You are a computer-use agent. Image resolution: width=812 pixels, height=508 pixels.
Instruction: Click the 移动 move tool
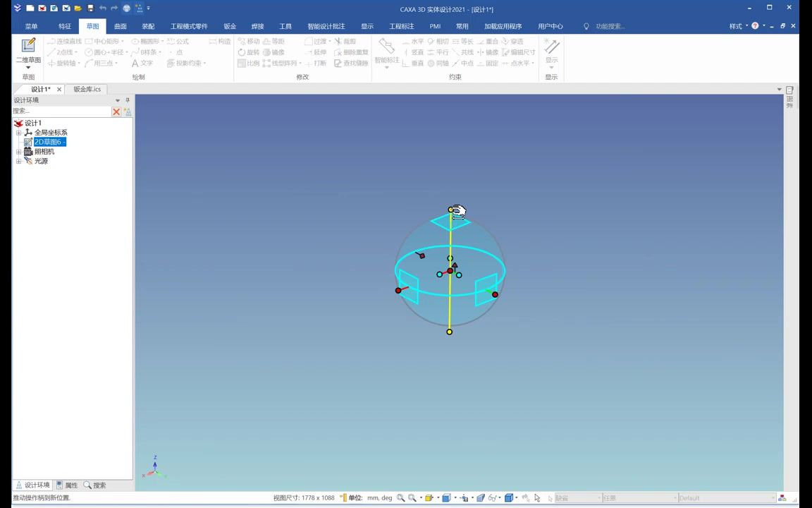pos(249,41)
